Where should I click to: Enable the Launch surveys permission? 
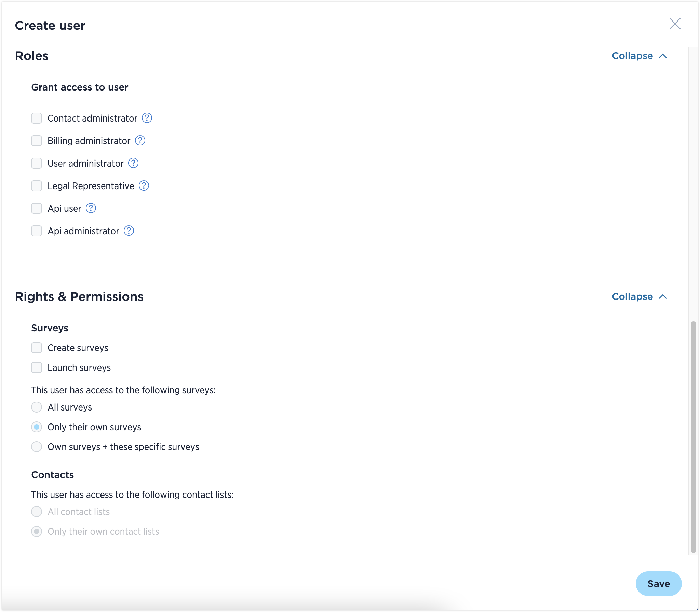click(x=37, y=367)
